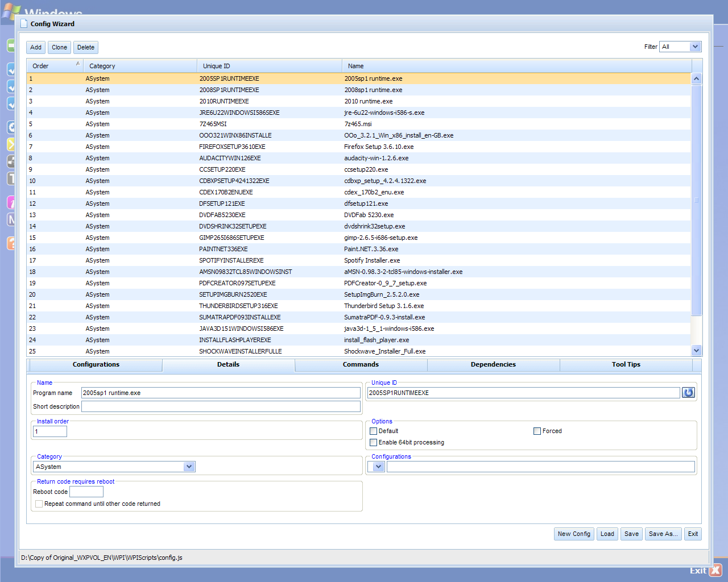
Task: Select the row 'Shockwave_Installer_Full.exe'
Action: tap(359, 351)
